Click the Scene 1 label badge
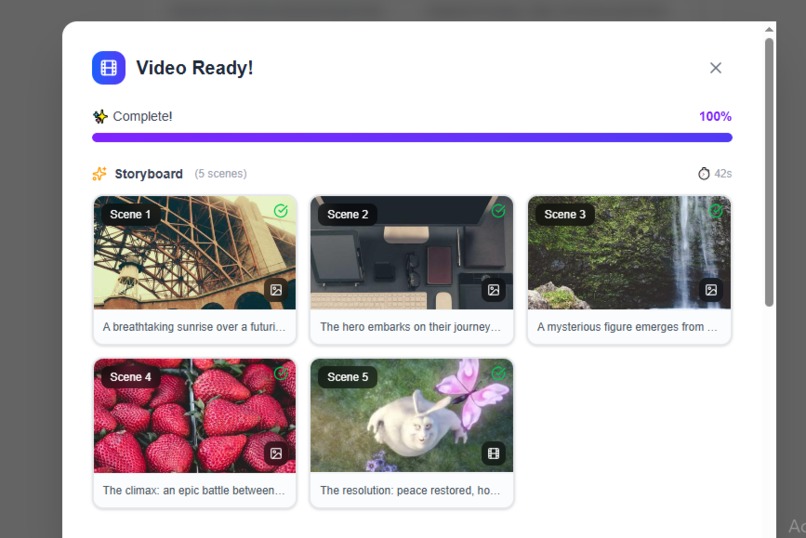The width and height of the screenshot is (806, 538). 130,214
